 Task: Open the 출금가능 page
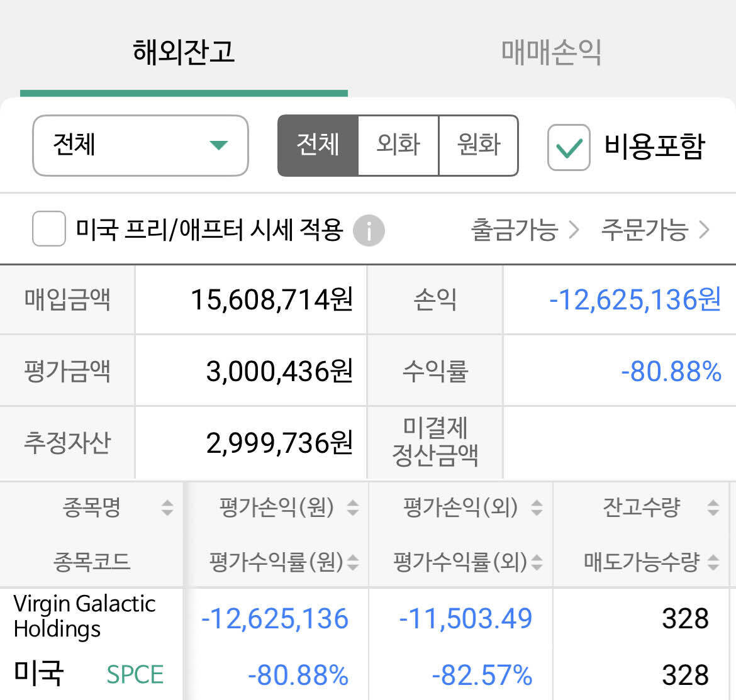515,230
